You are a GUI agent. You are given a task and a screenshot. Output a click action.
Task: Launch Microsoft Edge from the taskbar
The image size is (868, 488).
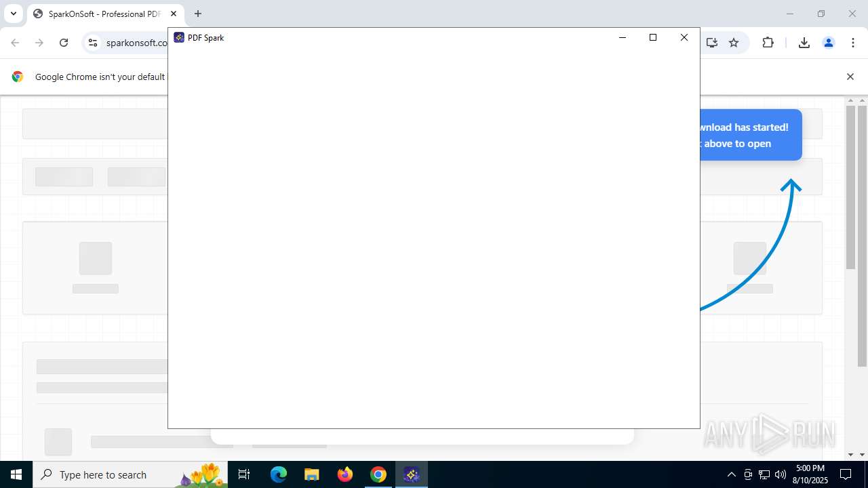[x=279, y=474]
